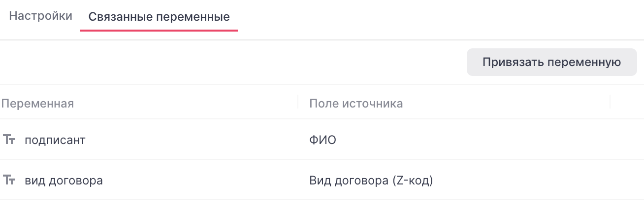Viewport: 644px width, 217px height.
Task: Click the empty last column header
Action: pyautogui.click(x=626, y=103)
